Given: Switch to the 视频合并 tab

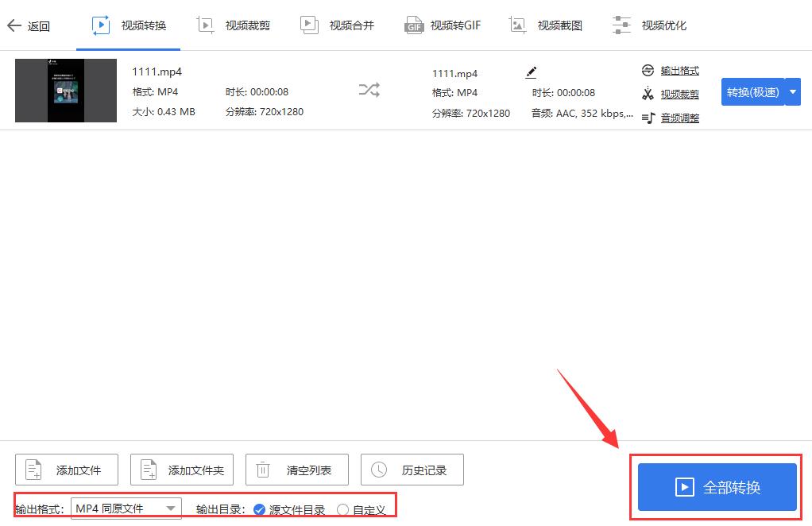Looking at the screenshot, I should pyautogui.click(x=337, y=25).
